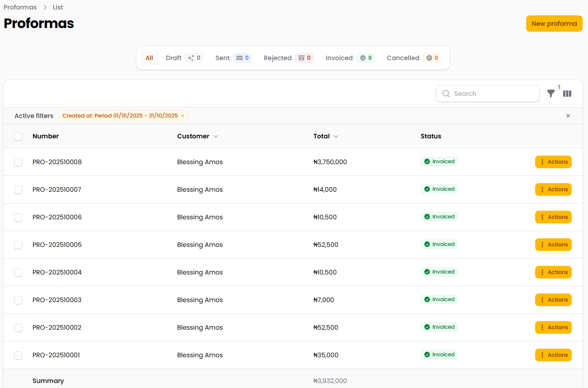Open Actions menu for PRO-202510004
The width and height of the screenshot is (588, 388).
553,272
